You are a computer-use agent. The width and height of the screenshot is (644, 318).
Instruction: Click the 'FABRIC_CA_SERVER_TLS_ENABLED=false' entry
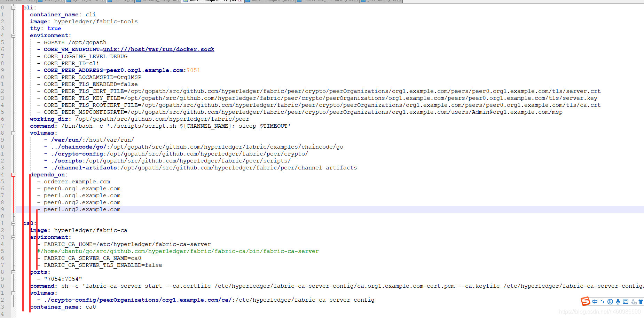click(103, 265)
